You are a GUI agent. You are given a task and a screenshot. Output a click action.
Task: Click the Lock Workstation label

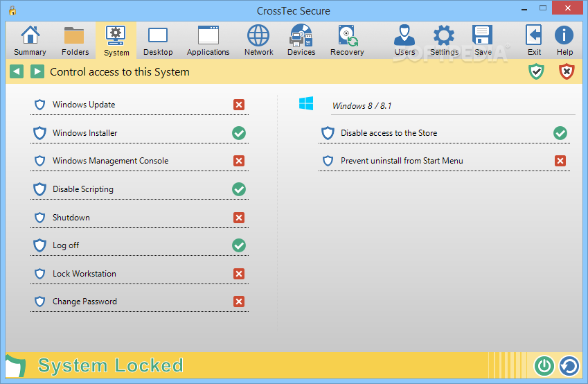84,274
